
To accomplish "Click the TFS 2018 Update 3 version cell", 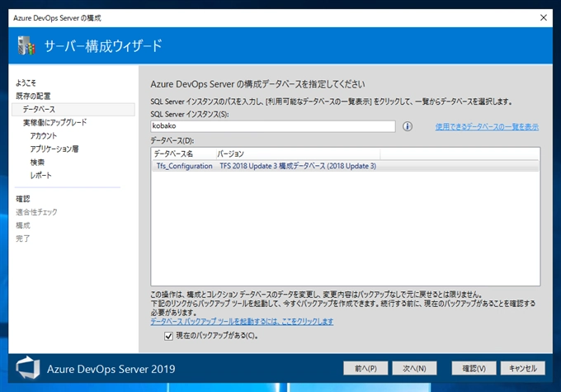I will (298, 166).
